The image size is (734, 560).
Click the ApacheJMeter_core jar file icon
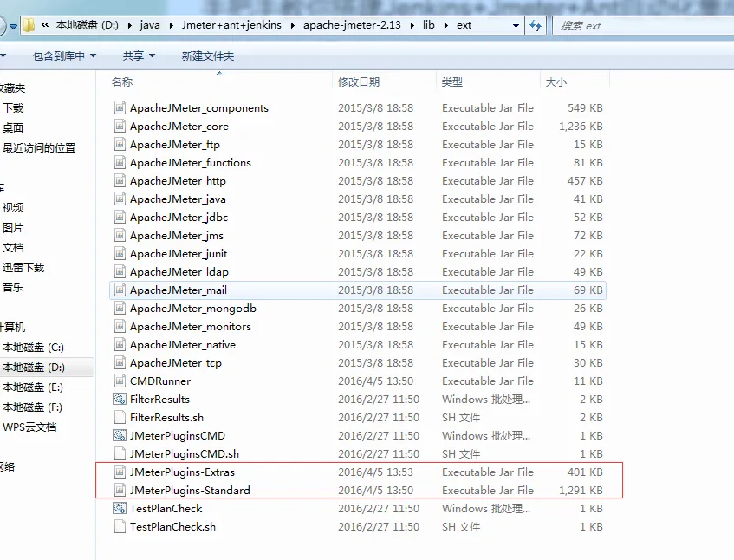pyautogui.click(x=120, y=126)
